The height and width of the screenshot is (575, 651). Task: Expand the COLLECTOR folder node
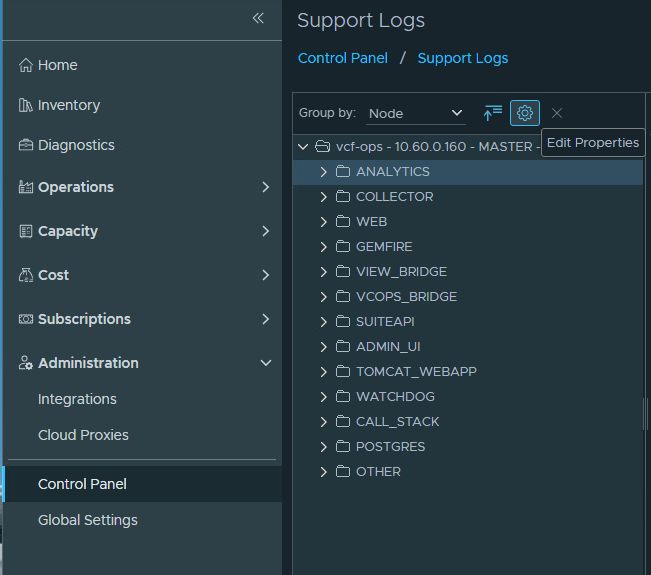[x=323, y=197]
